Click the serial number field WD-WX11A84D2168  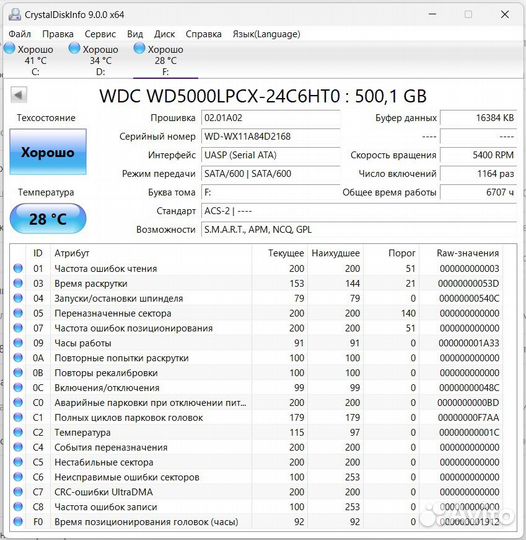pyautogui.click(x=270, y=136)
